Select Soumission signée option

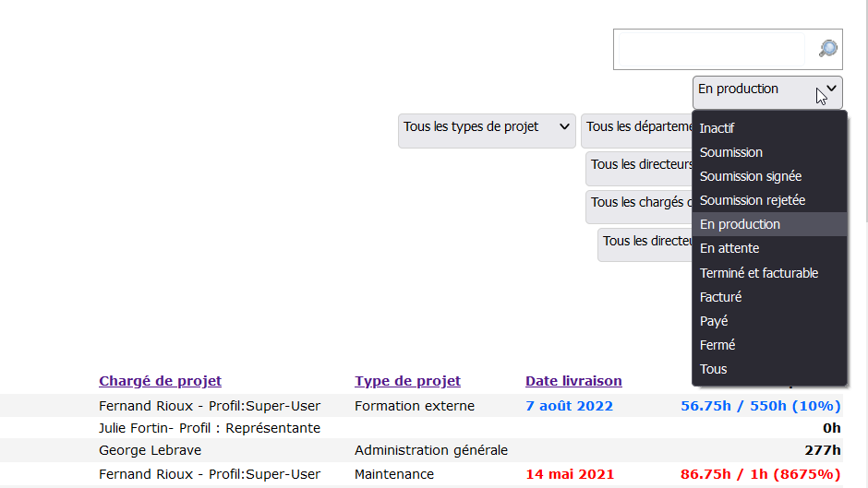pos(750,176)
